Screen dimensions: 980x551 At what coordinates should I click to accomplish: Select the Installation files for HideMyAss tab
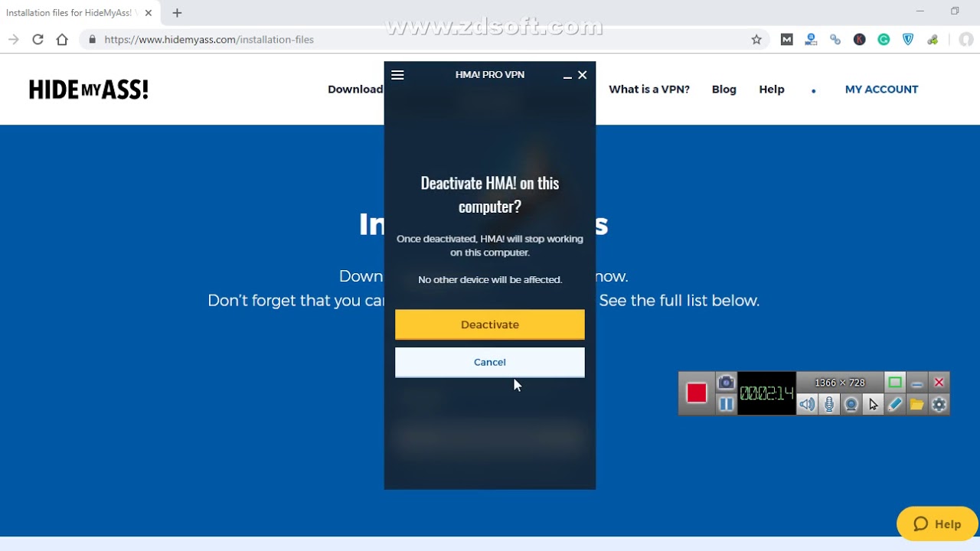click(80, 13)
